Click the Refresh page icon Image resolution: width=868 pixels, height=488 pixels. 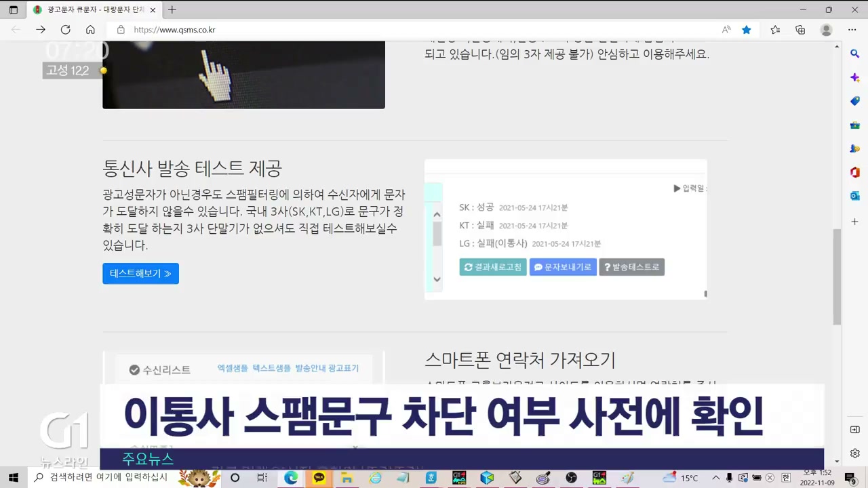click(x=66, y=30)
